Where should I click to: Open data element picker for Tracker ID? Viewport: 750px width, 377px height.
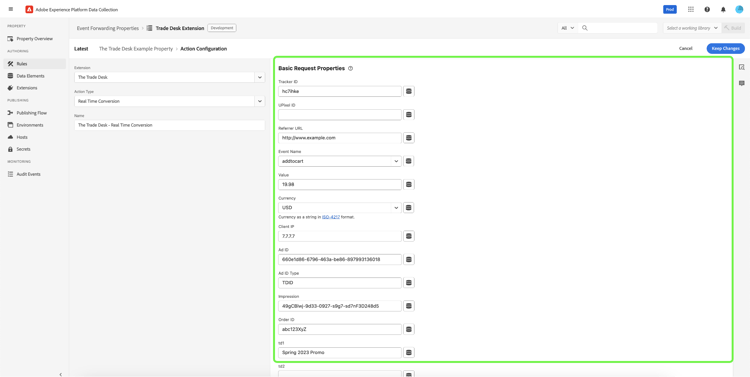[408, 91]
